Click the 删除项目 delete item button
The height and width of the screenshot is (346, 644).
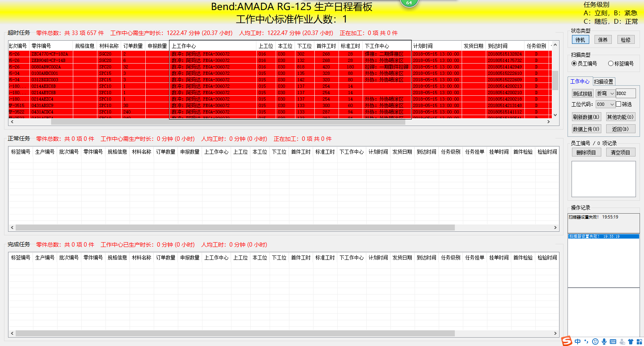pos(586,152)
